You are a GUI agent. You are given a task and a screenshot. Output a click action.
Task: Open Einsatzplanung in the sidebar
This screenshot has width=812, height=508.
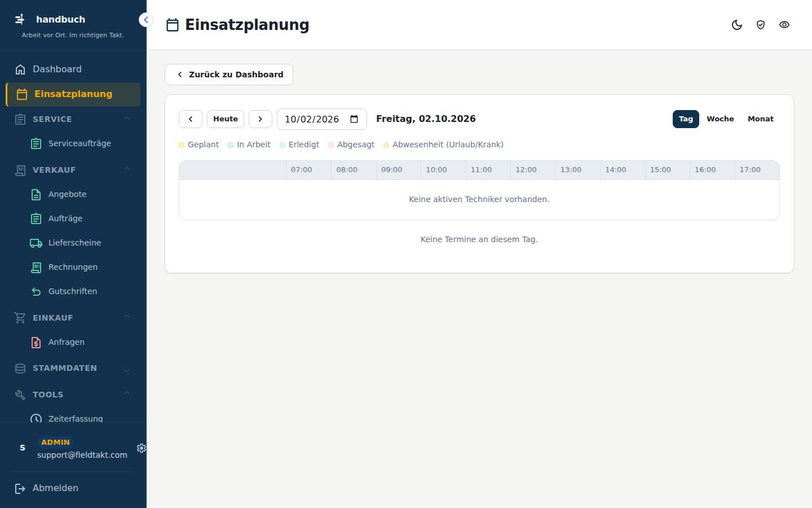73,94
